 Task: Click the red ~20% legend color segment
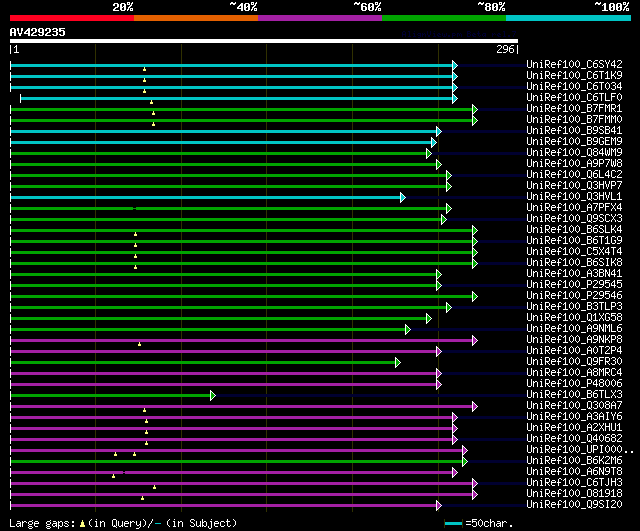pyautogui.click(x=72, y=18)
